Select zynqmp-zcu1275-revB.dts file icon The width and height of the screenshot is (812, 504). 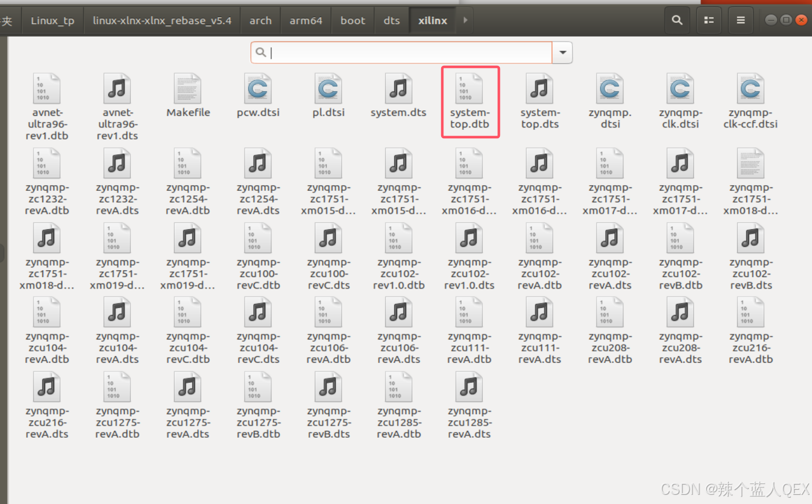point(329,387)
